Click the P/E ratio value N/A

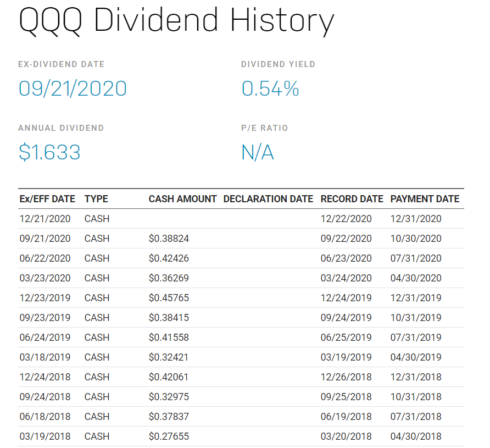pos(258,152)
